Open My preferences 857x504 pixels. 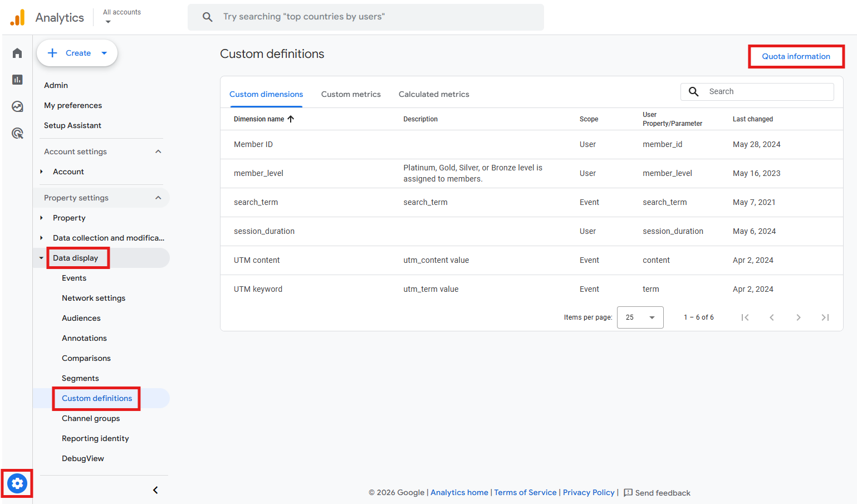73,105
